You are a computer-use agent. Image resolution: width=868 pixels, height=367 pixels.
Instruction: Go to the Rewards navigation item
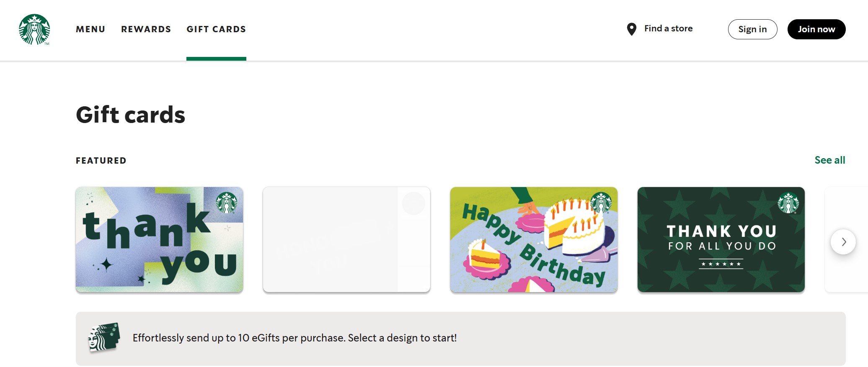pyautogui.click(x=146, y=29)
